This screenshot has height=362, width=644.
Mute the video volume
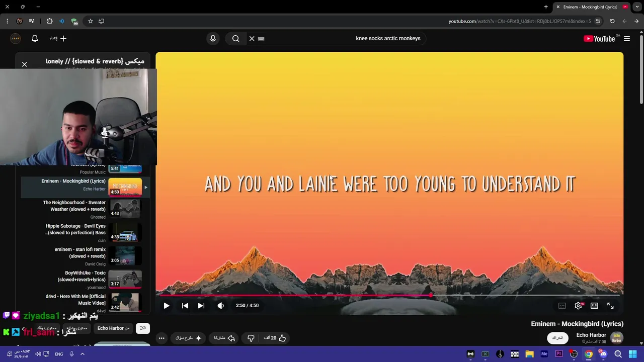pyautogui.click(x=220, y=306)
